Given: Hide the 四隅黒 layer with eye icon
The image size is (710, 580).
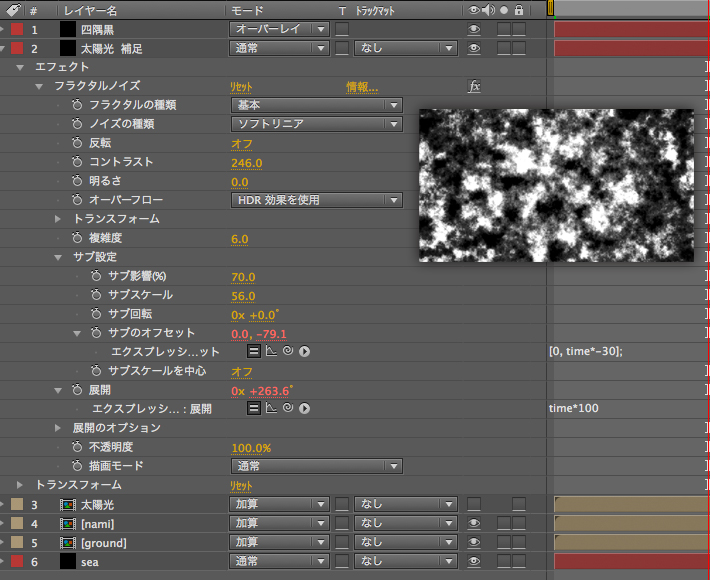Looking at the screenshot, I should (473, 29).
